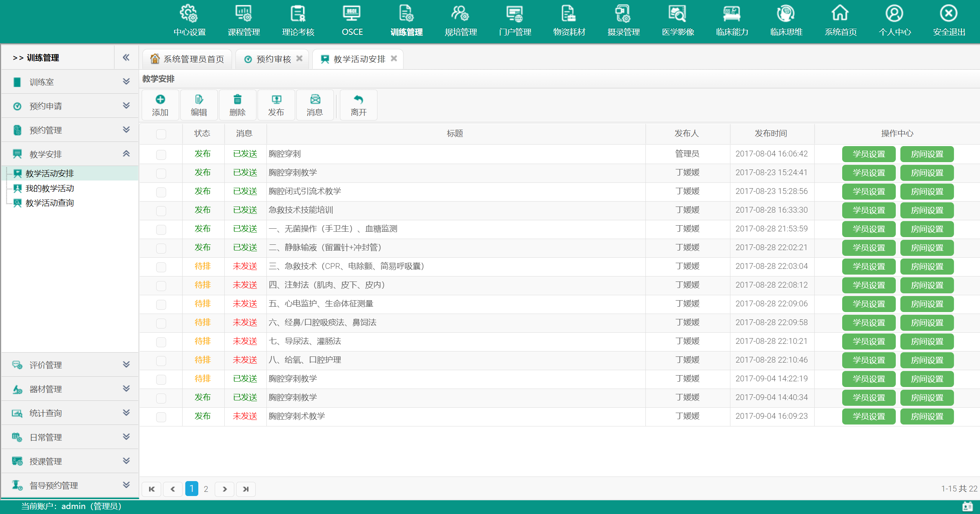Click the previous page arrow
This screenshot has height=514, width=980.
(x=173, y=489)
